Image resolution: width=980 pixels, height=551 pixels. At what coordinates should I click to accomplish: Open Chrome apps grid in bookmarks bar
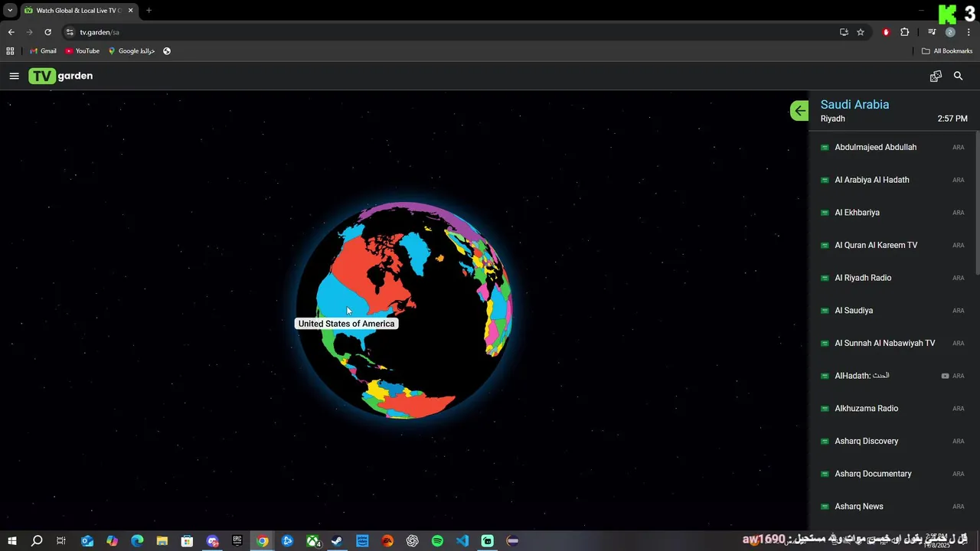[x=10, y=51]
